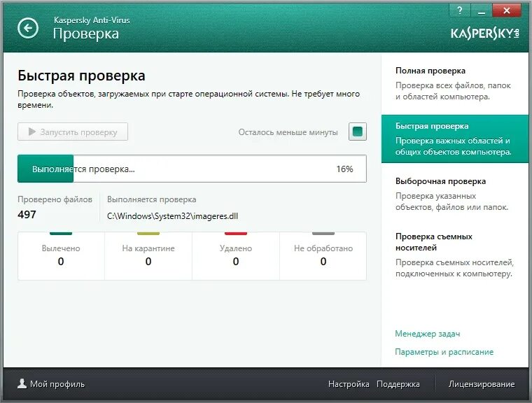532x403 pixels.
Task: Click the red Удалено color marker
Action: [x=236, y=234]
